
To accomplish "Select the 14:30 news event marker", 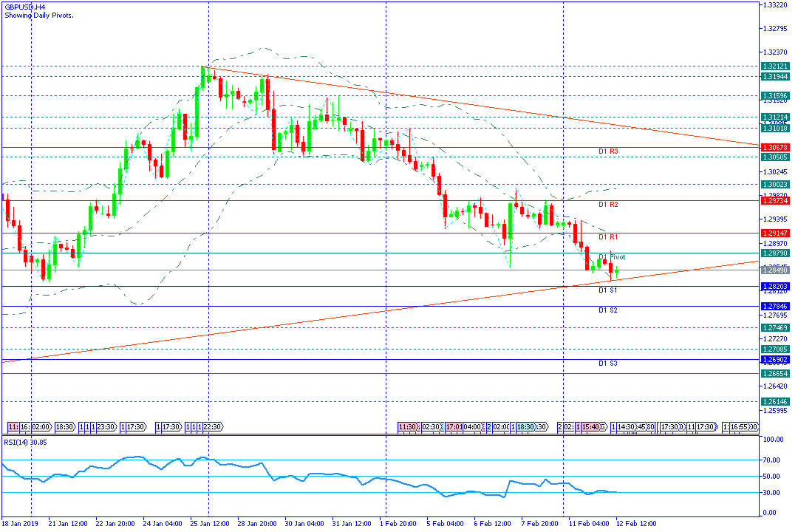I will pos(627,426).
